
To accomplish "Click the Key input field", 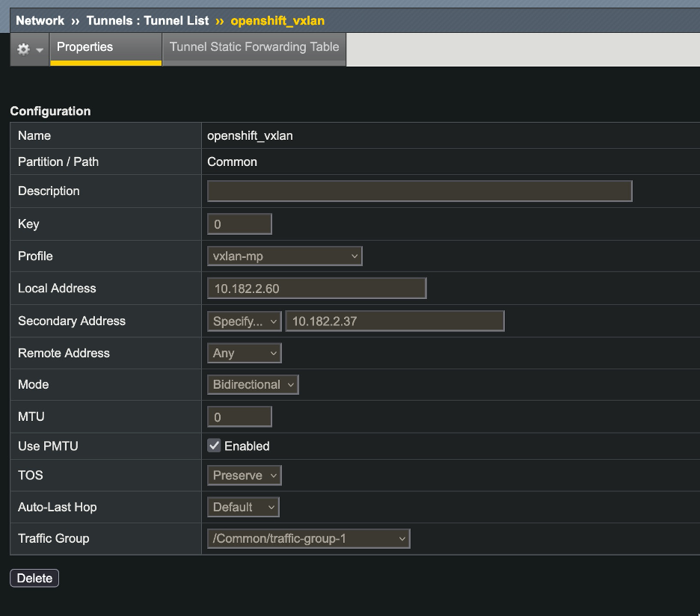I will [x=239, y=224].
